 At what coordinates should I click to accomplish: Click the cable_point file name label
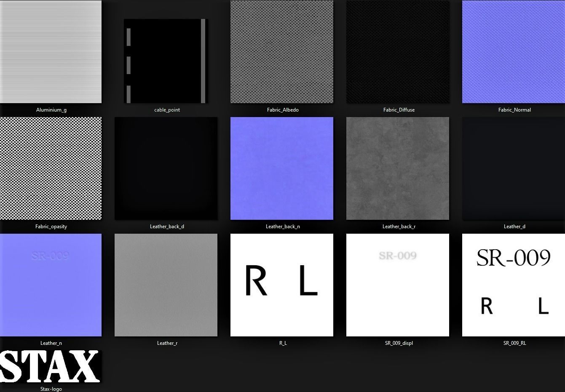pyautogui.click(x=167, y=110)
